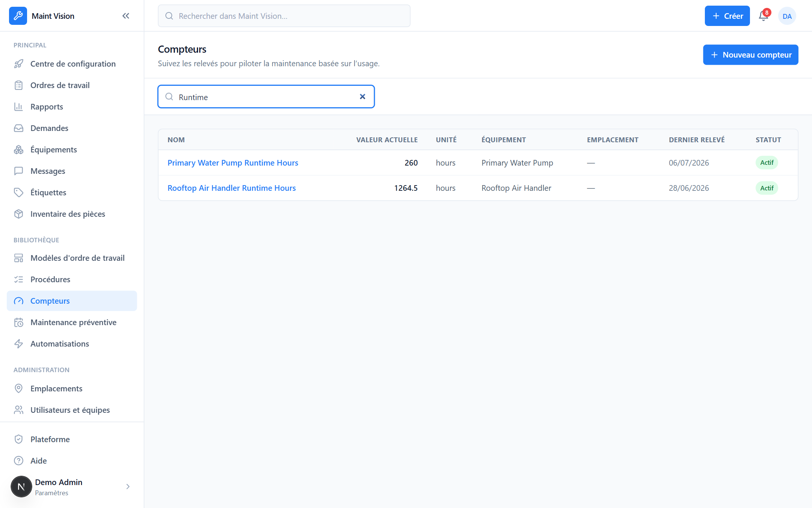Click the Étiquettes tag icon

pyautogui.click(x=18, y=193)
